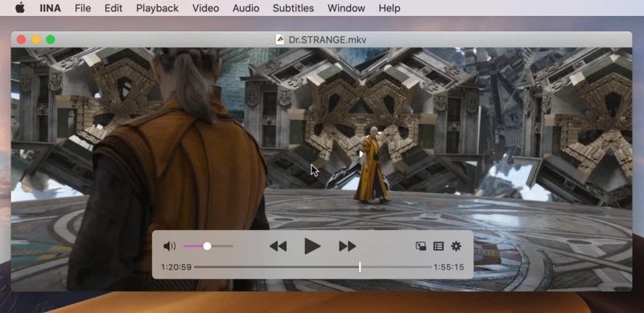Click the Dr.STRANGE.mkv window title
Viewport: 644px width, 313px height.
[x=328, y=40]
